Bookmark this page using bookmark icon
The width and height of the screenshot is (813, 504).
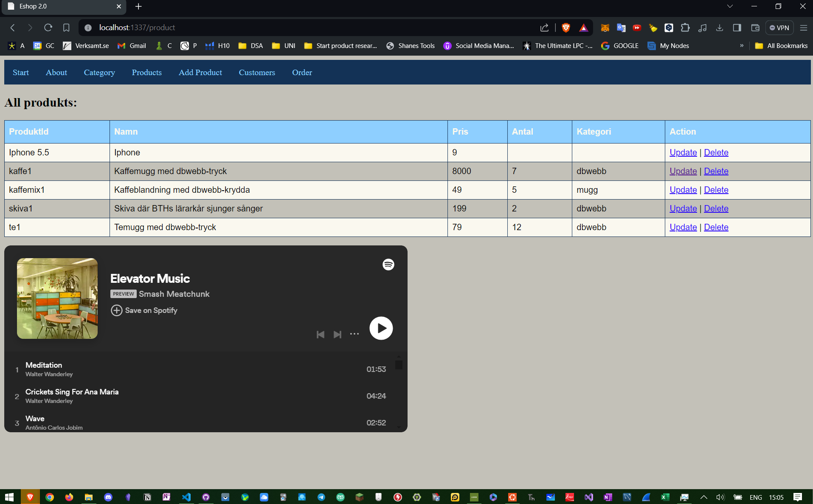pos(66,28)
